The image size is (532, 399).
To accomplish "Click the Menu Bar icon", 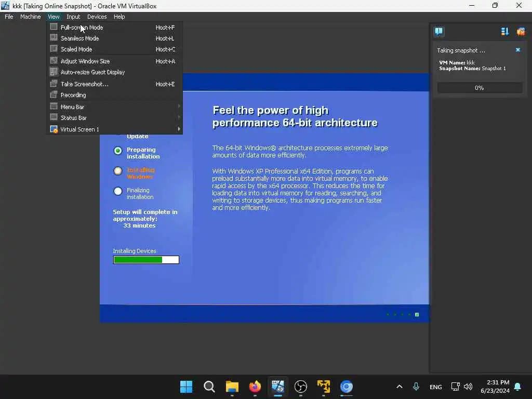I will click(x=54, y=106).
